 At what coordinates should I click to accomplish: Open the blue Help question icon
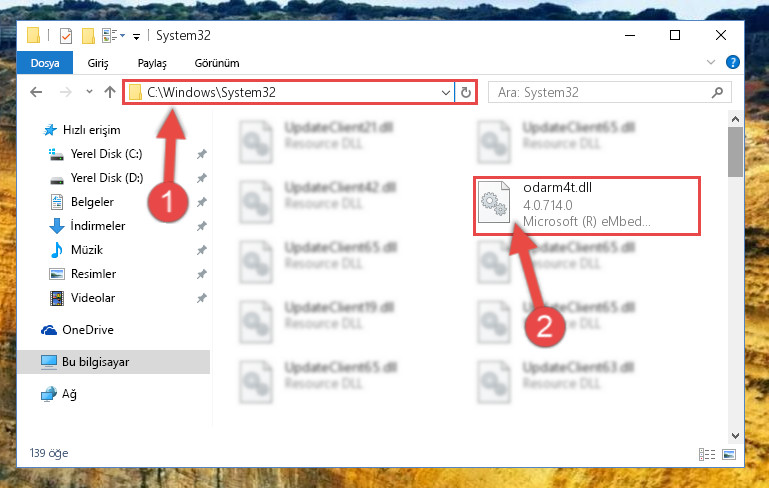732,62
